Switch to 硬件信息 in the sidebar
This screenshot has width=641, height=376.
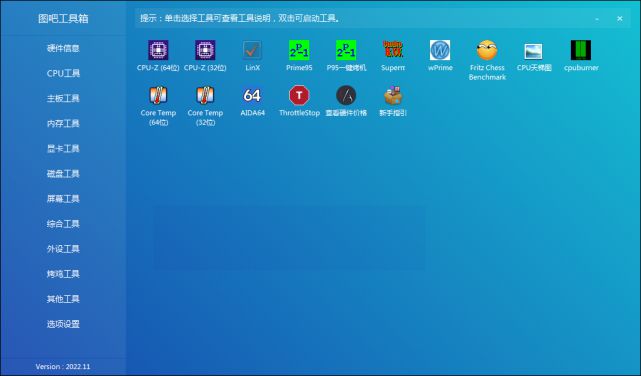(x=63, y=48)
